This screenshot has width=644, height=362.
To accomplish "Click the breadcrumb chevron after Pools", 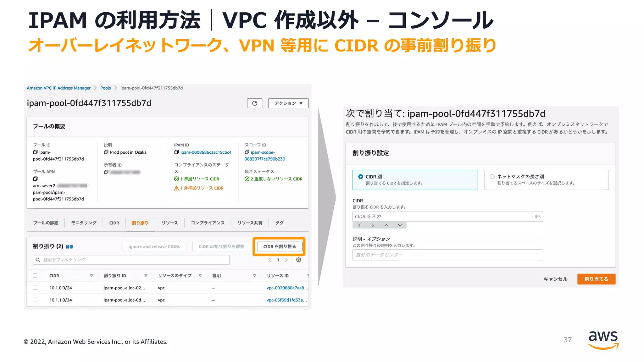I will point(115,88).
